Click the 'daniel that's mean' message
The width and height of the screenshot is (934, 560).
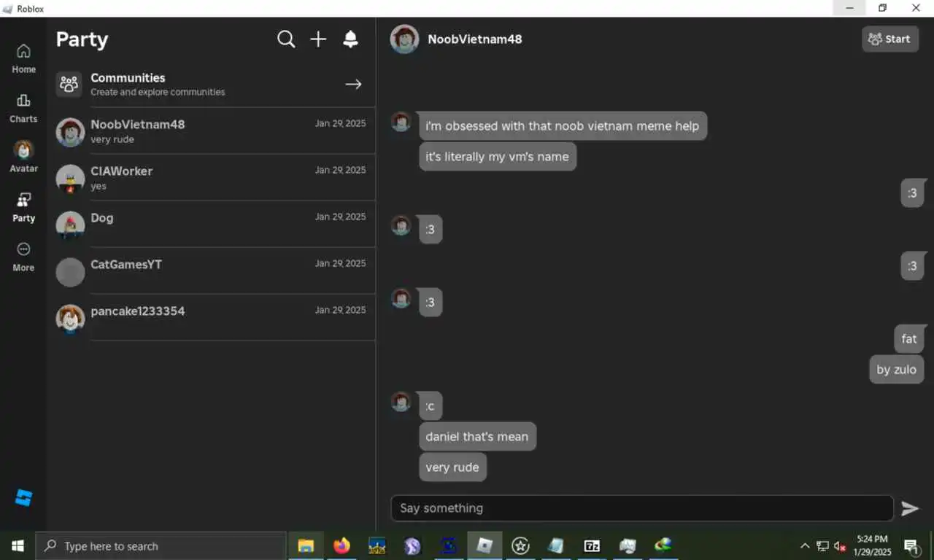(x=477, y=437)
